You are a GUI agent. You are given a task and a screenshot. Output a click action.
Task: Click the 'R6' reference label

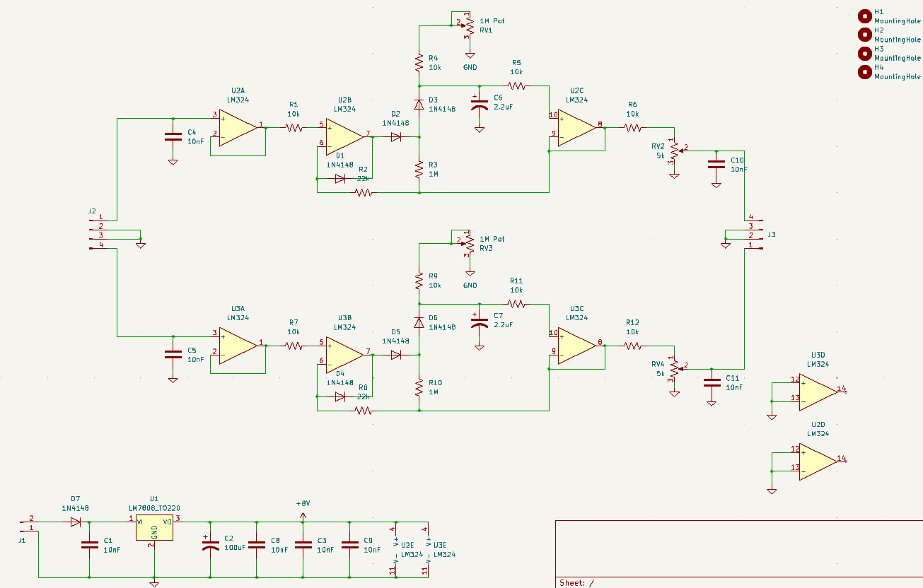coord(632,105)
